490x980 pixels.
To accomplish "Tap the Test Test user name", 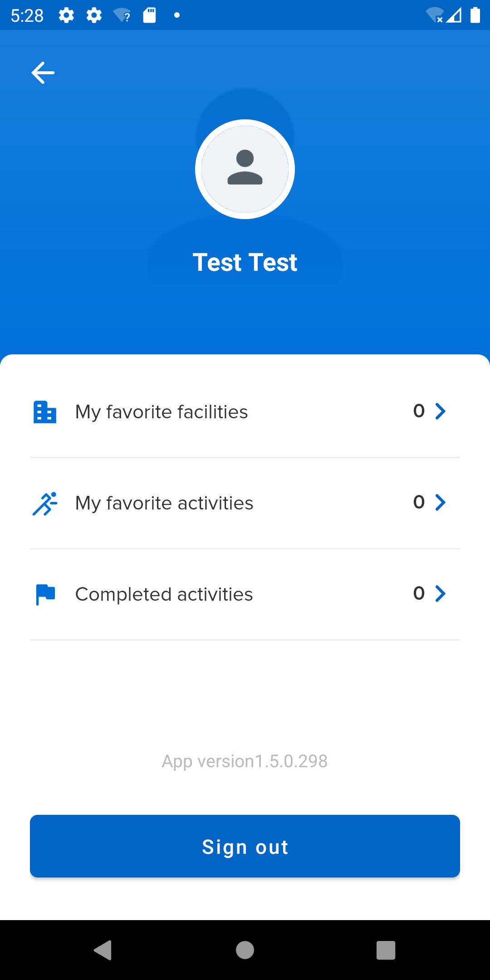I will (x=245, y=262).
